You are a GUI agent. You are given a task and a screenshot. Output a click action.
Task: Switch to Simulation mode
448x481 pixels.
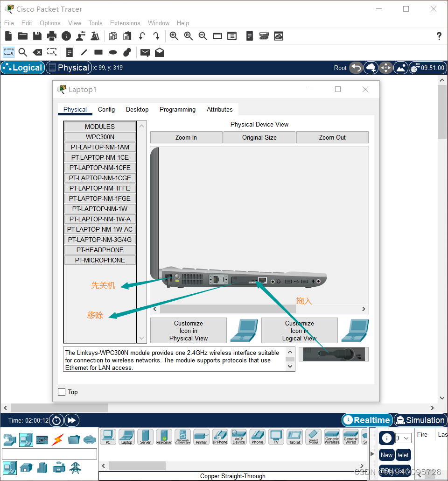[x=420, y=420]
